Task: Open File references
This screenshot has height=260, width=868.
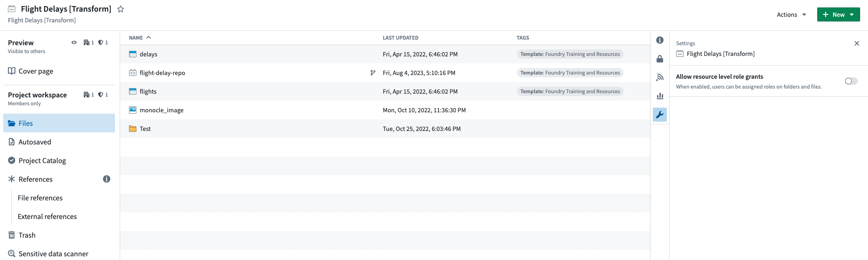Action: click(40, 198)
